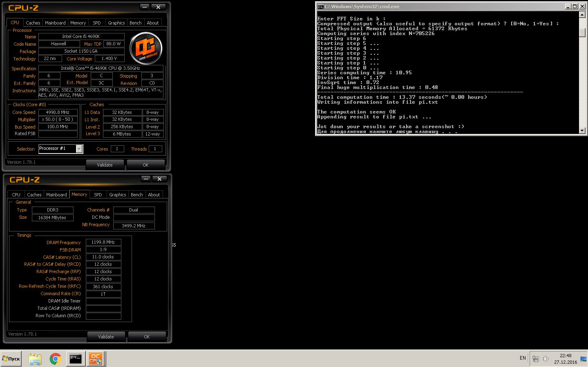Image resolution: width=588 pixels, height=367 pixels.
Task: Open the network tray icon
Action: coord(535,359)
